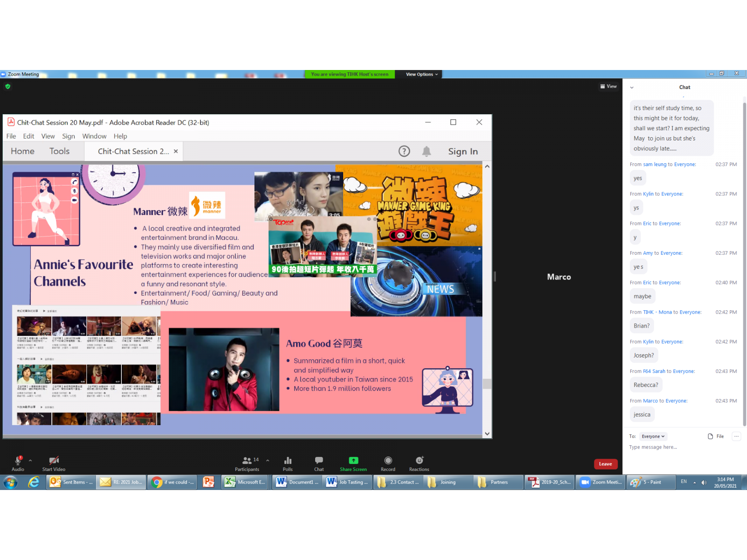The image size is (747, 560).
Task: Start recording with the Record icon
Action: coord(388,461)
